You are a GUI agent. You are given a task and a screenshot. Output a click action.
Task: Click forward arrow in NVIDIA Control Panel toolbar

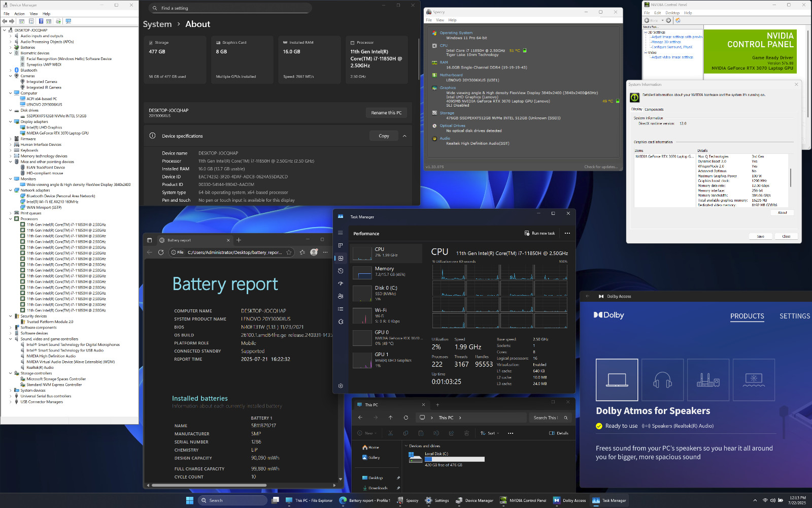tap(668, 20)
